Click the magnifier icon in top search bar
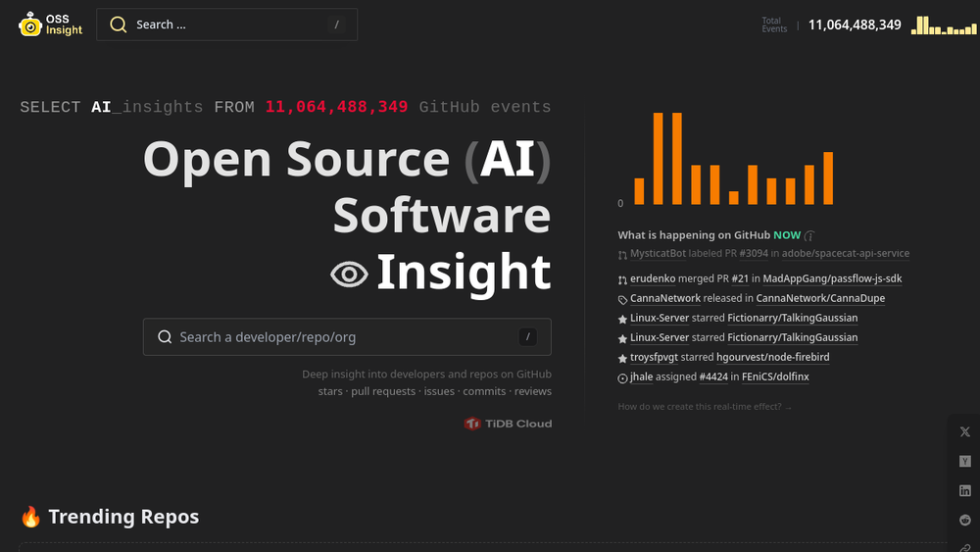 pyautogui.click(x=119, y=25)
